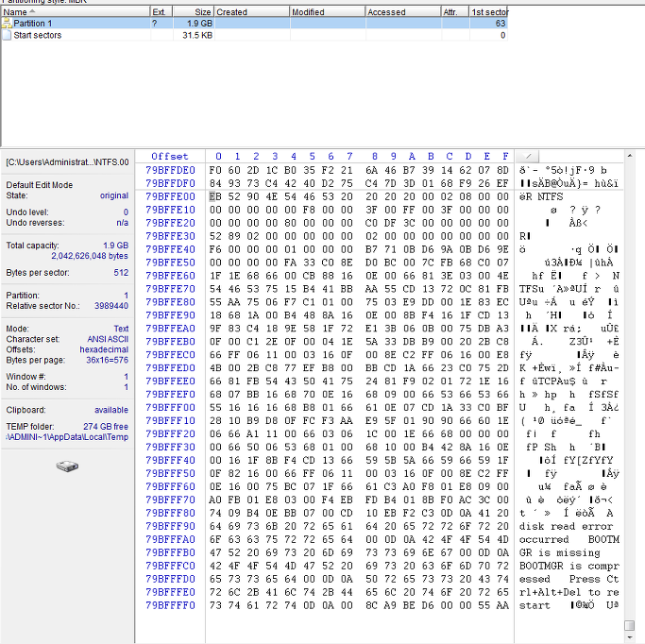Viewport: 645px width, 644px height.
Task: Click the 31.5 KB size cell
Action: click(x=197, y=35)
